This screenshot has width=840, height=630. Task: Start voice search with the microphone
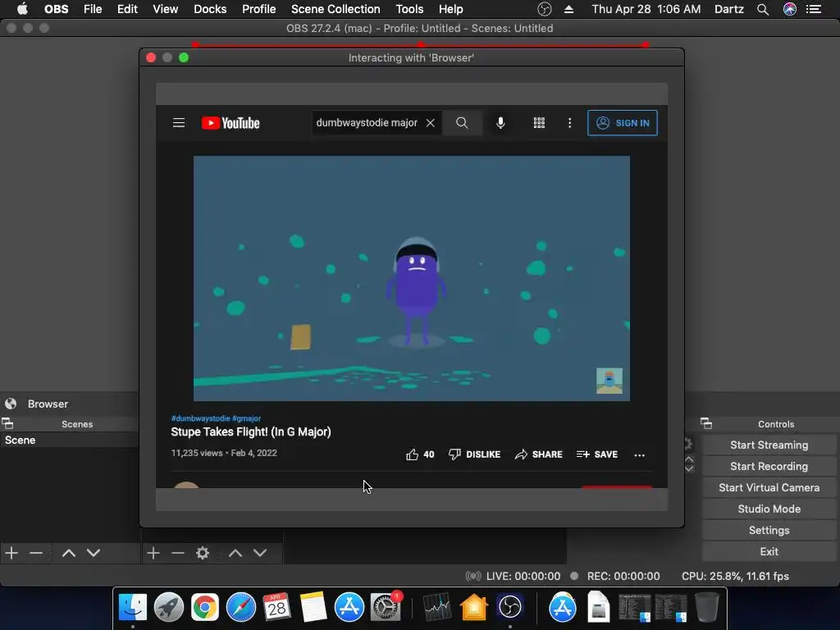(500, 123)
